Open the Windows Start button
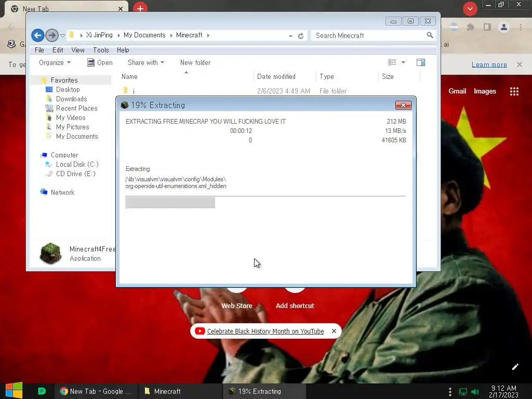The image size is (532, 399). pos(14,391)
